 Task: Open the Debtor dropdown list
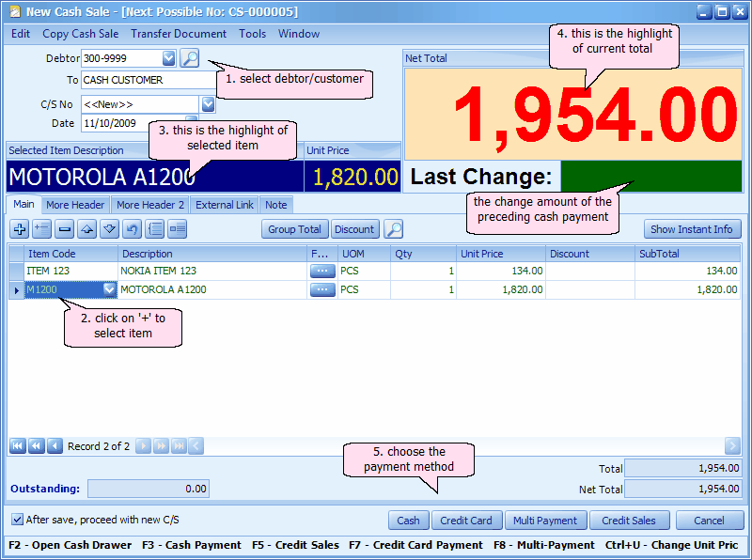(x=169, y=58)
